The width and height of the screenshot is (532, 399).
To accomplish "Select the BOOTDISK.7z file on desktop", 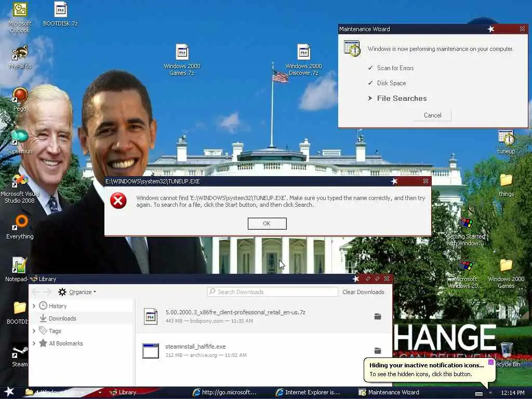I will click(x=60, y=14).
